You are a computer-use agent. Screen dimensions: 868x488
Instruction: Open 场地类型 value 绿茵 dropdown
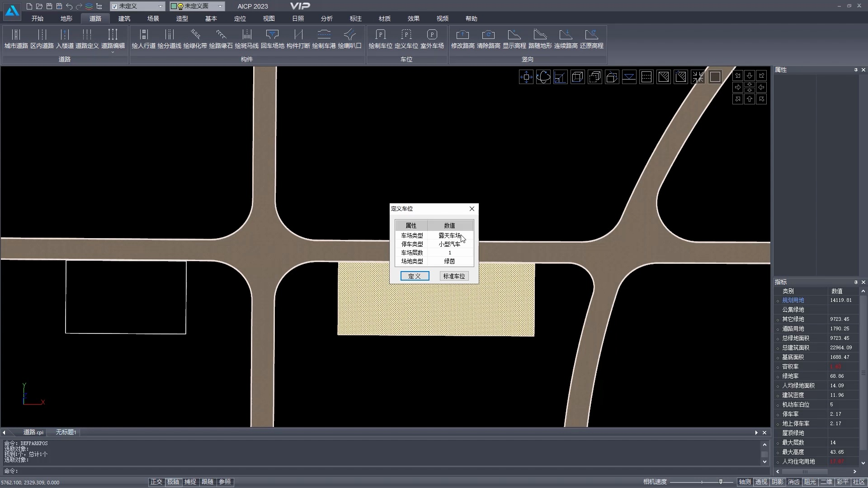coord(450,261)
